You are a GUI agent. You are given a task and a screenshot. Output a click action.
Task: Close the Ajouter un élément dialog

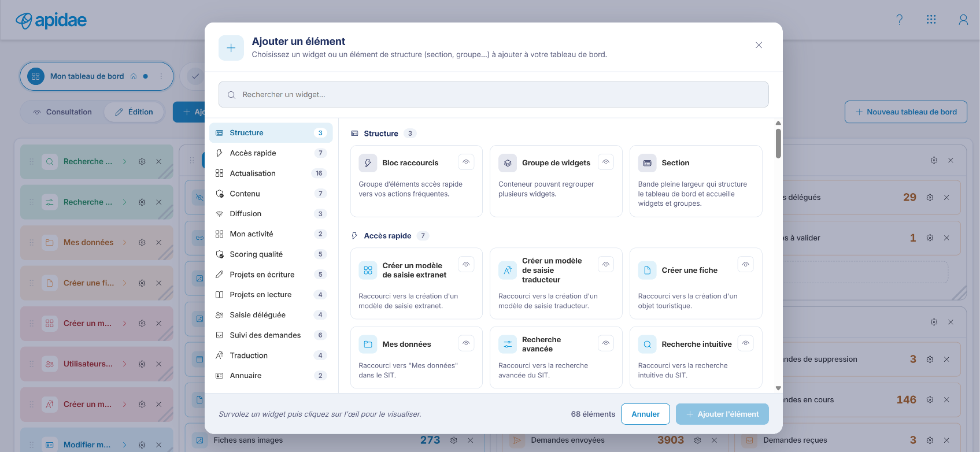click(759, 45)
